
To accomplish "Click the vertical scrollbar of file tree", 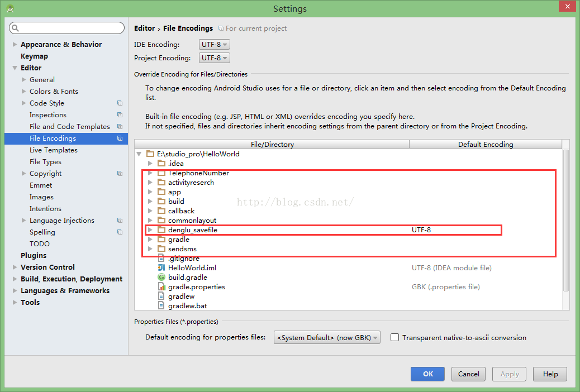I will pyautogui.click(x=566, y=221).
